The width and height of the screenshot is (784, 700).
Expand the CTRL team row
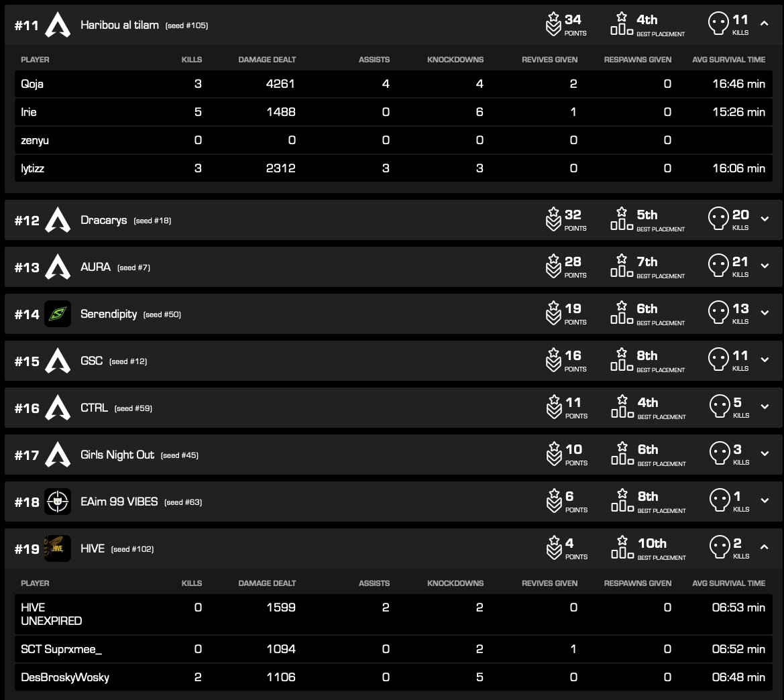(x=765, y=406)
